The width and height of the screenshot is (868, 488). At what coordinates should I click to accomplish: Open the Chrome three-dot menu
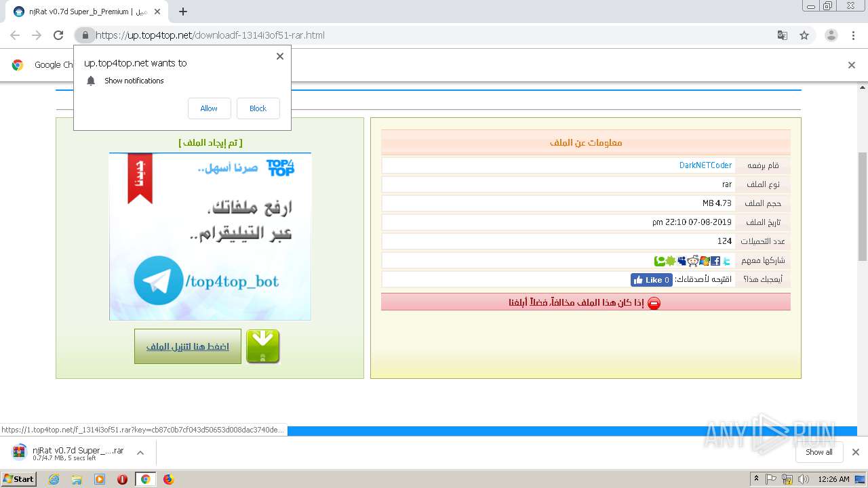coord(854,35)
